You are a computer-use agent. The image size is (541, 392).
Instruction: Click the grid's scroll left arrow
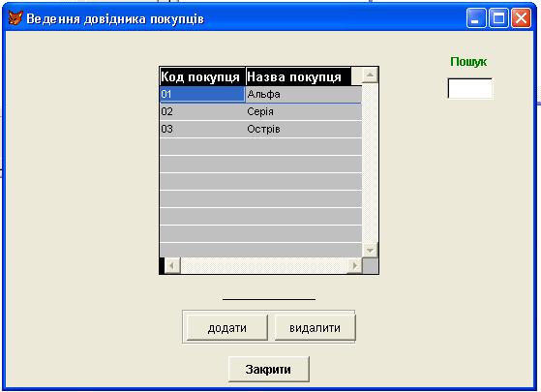172,266
